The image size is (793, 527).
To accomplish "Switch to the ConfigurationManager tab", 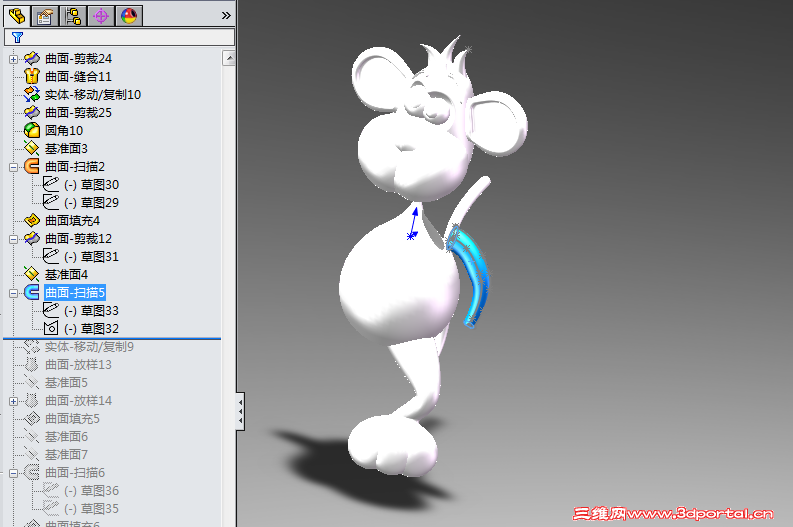I will (73, 16).
